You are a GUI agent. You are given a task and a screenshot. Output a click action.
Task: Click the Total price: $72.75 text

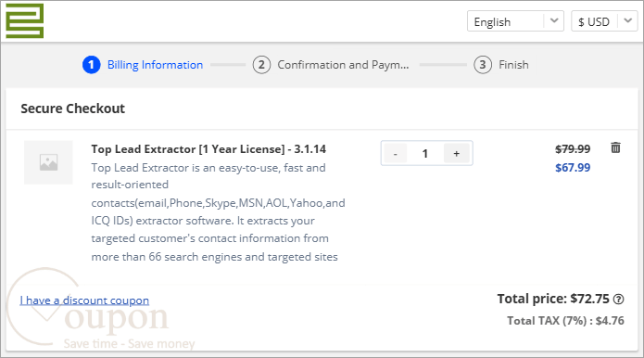click(x=553, y=299)
